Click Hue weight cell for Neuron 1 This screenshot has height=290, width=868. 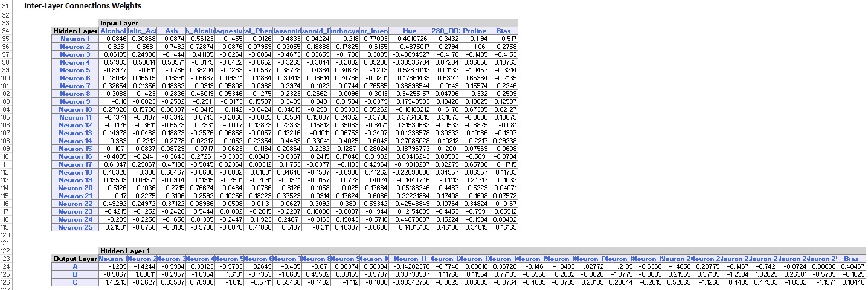(x=410, y=39)
